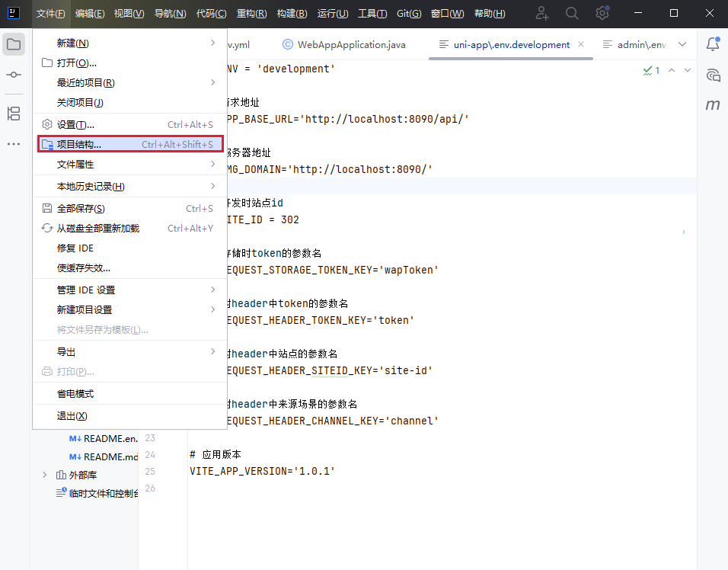The width and height of the screenshot is (728, 570).
Task: Select the README.md file in project tree
Action: tap(110, 457)
